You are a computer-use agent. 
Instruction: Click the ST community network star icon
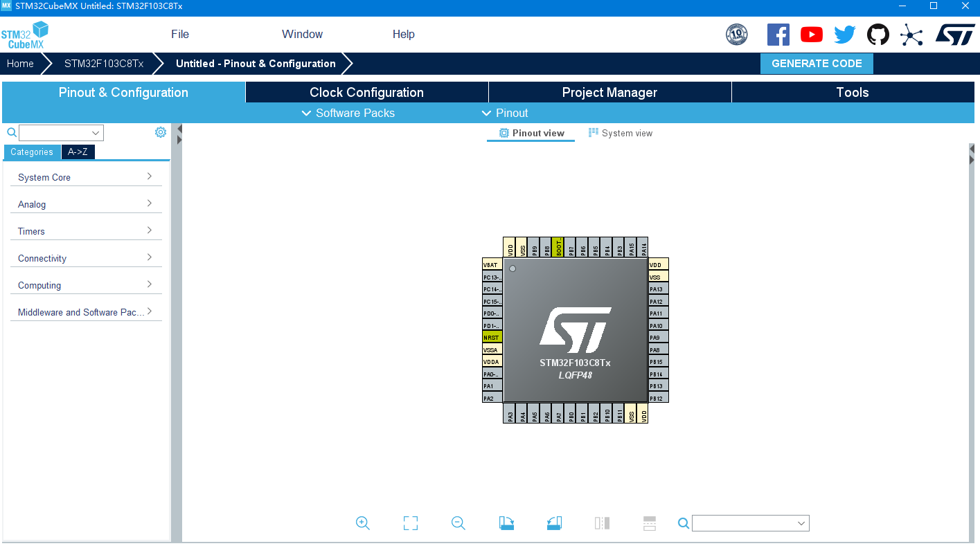[x=911, y=35]
